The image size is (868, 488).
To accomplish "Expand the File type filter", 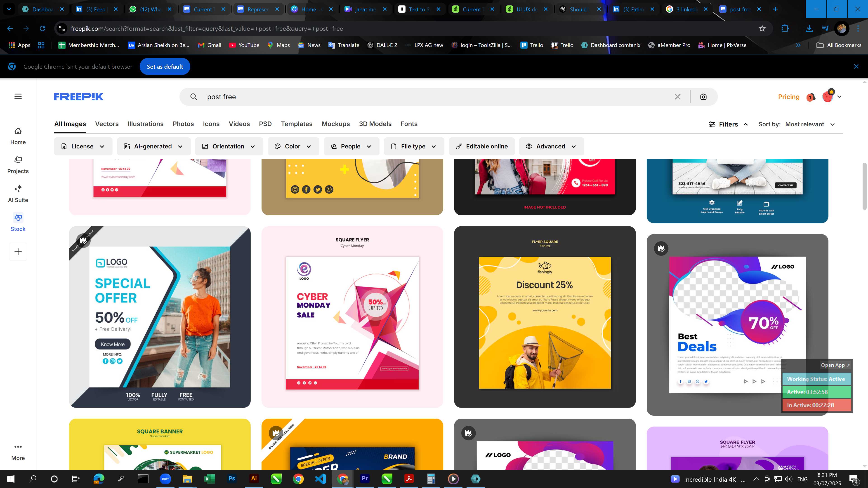I will [414, 146].
